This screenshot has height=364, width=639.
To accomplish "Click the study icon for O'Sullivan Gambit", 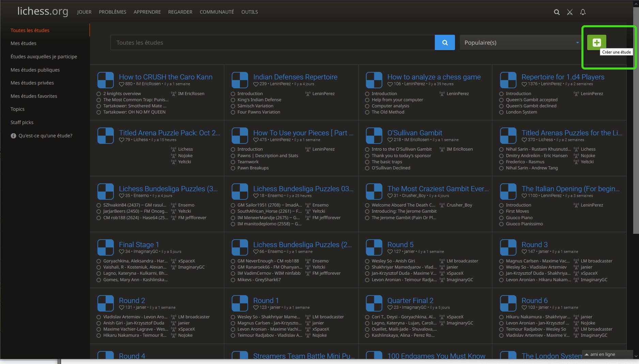I will pyautogui.click(x=374, y=136).
